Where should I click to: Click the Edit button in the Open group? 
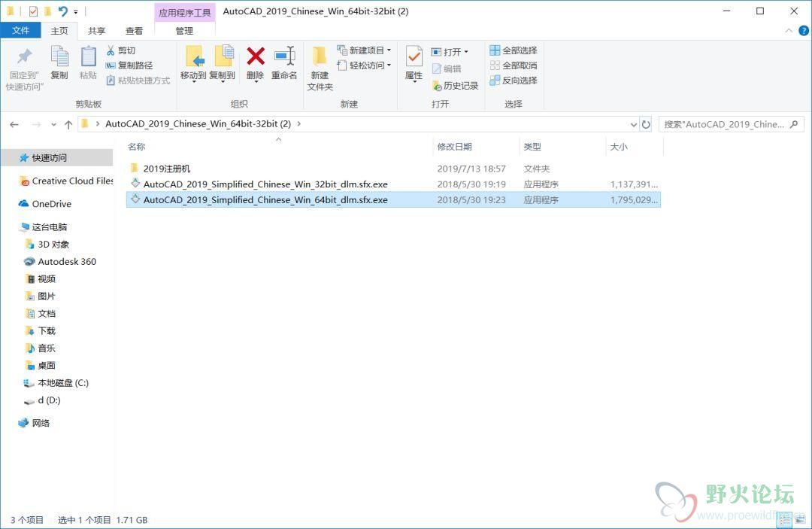click(447, 68)
